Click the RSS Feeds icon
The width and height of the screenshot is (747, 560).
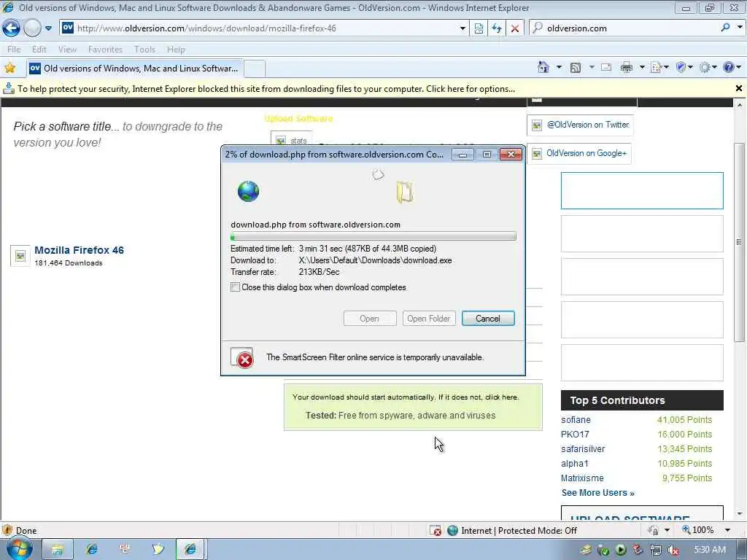click(576, 68)
